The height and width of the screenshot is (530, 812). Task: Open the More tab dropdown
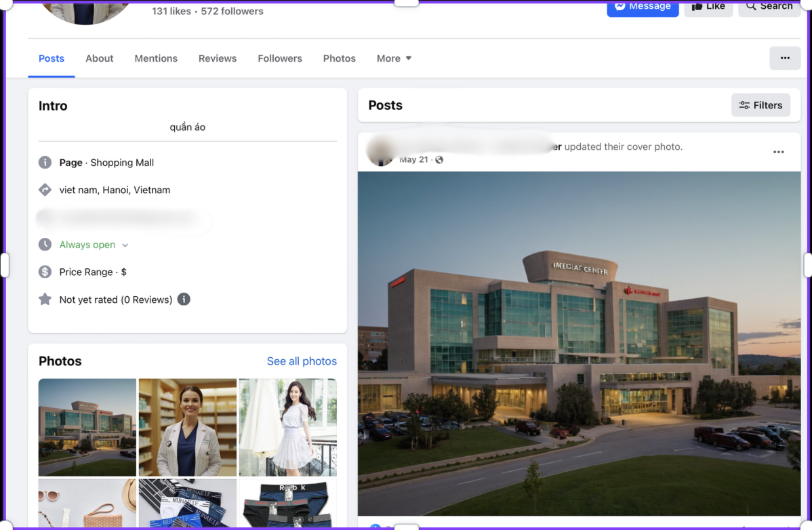[394, 58]
